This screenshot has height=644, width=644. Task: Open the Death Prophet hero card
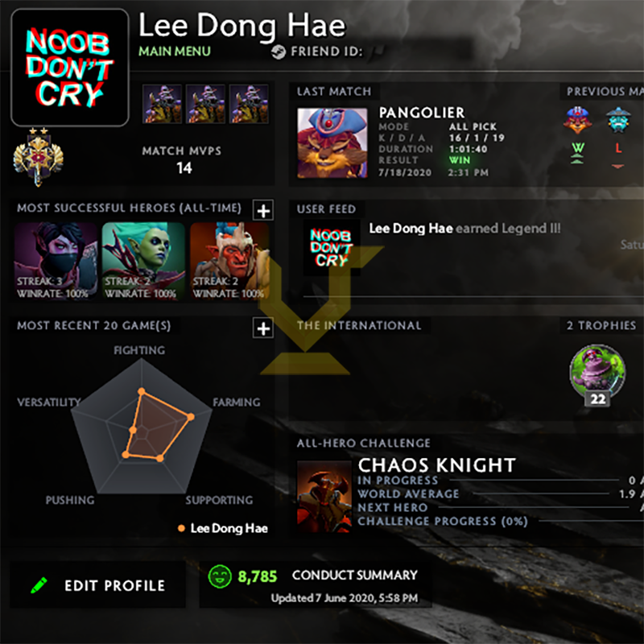[x=143, y=261]
